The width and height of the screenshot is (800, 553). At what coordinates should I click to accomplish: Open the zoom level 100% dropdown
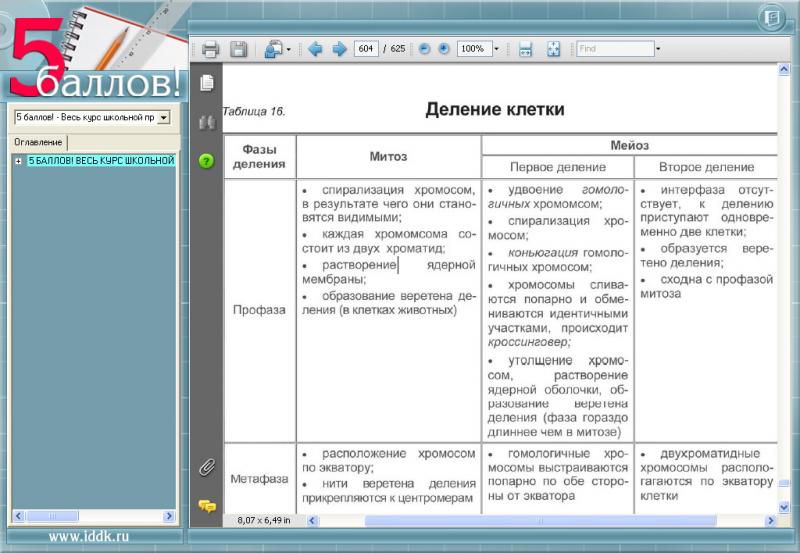click(496, 49)
